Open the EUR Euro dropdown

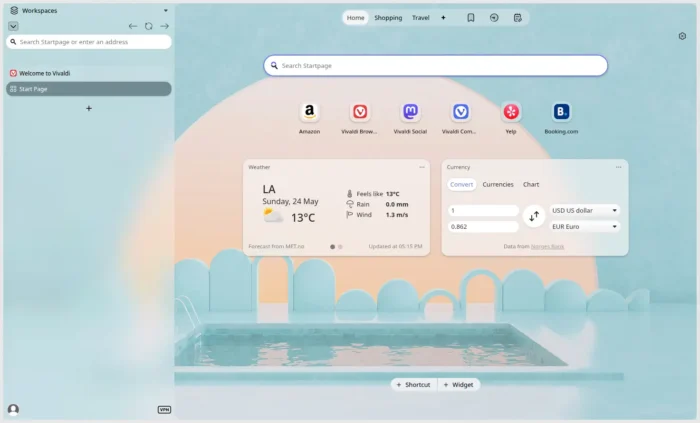584,227
